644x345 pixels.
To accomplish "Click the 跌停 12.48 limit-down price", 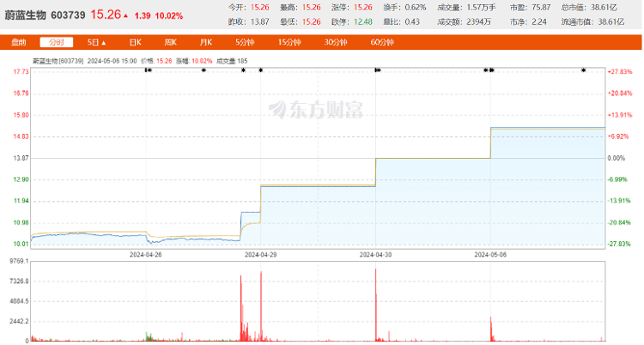I will coord(363,21).
